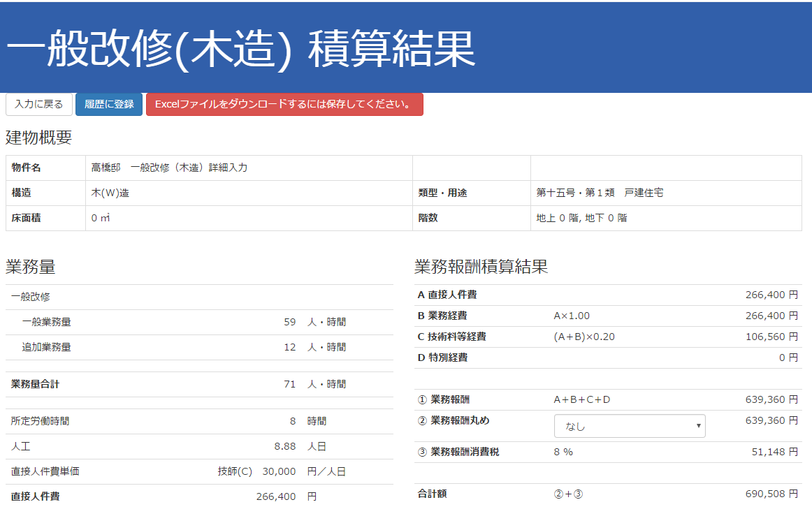Click the 71 total workload value

point(289,384)
